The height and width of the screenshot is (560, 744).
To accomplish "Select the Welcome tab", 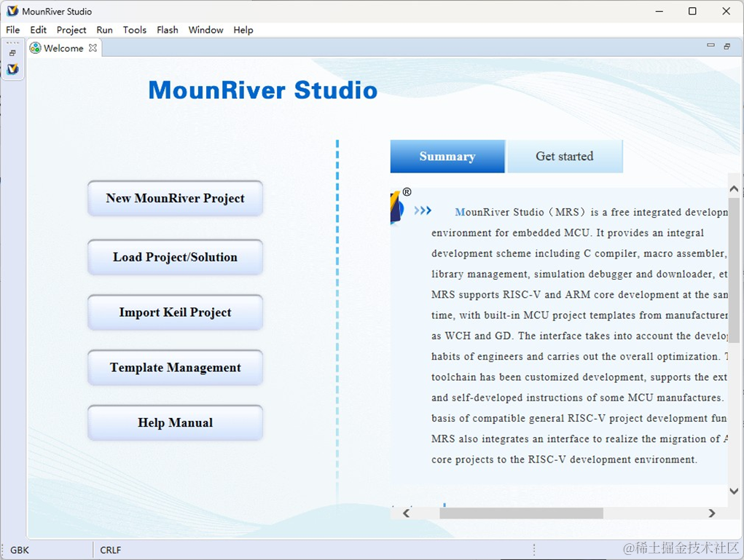I will tap(63, 48).
